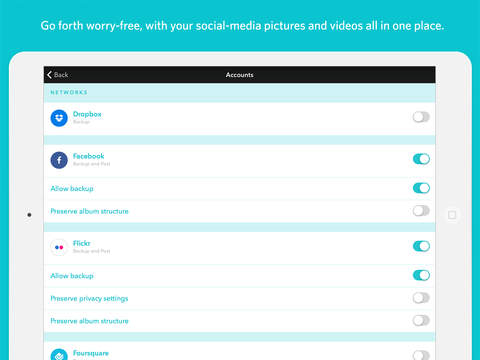Click Allow backup label under Facebook
The height and width of the screenshot is (360, 480).
point(72,189)
